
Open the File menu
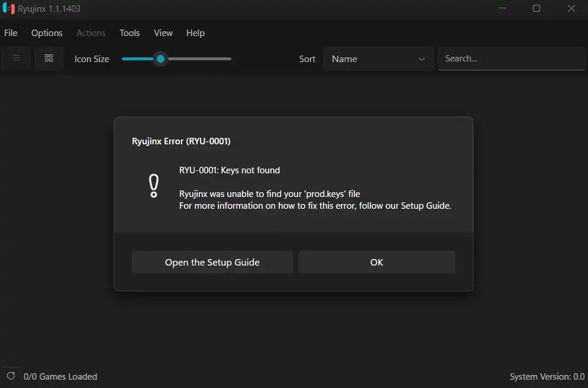coord(11,33)
